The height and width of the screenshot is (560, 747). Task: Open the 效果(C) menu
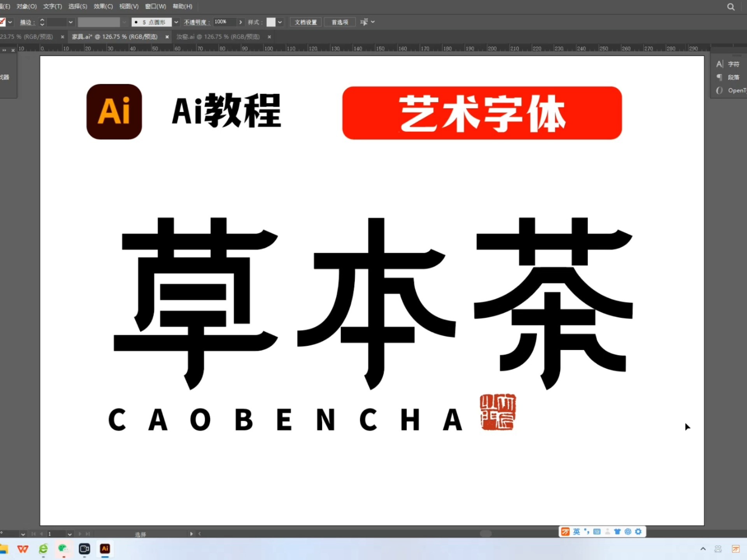pyautogui.click(x=103, y=7)
